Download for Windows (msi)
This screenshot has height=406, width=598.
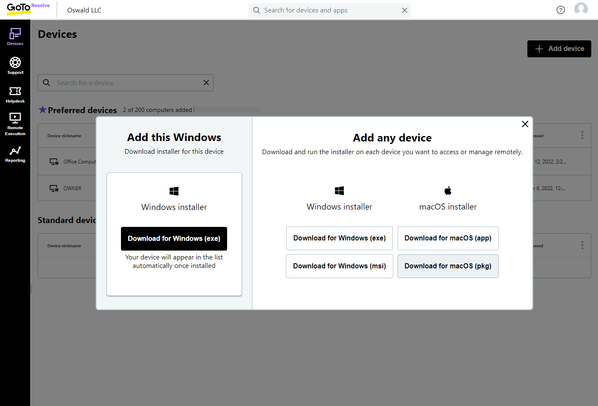[339, 266]
